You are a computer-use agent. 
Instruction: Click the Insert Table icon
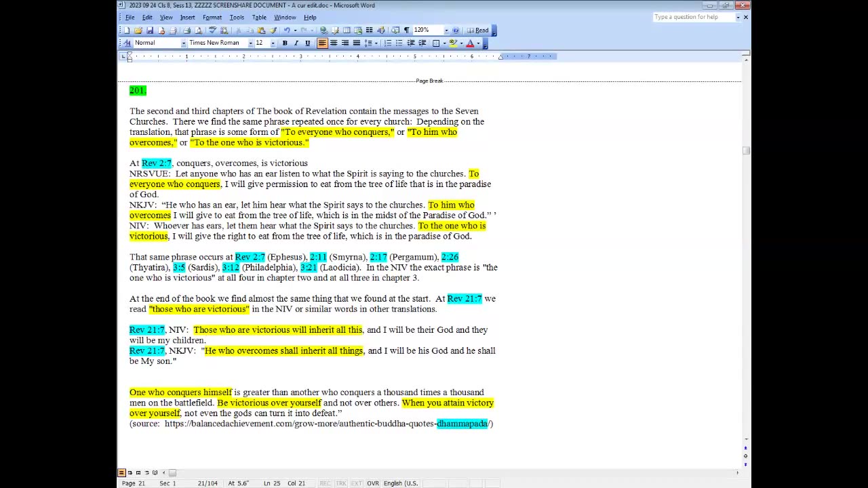(347, 30)
